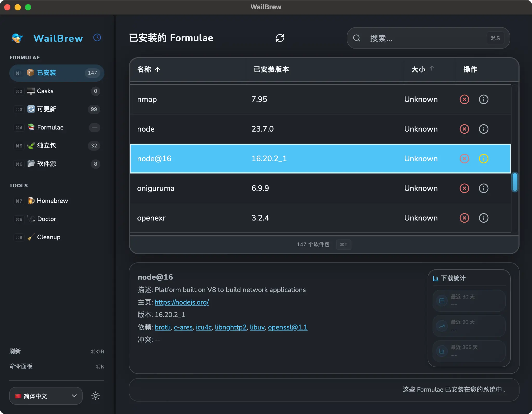
Task: Follow the libuv dependency link
Action: coord(257,327)
